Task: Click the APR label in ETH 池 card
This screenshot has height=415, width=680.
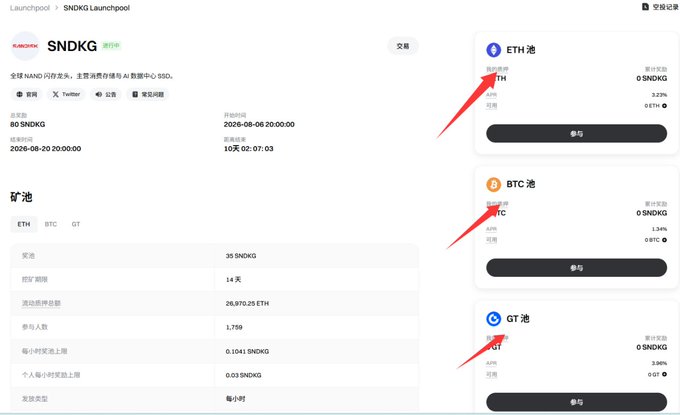Action: pos(491,95)
